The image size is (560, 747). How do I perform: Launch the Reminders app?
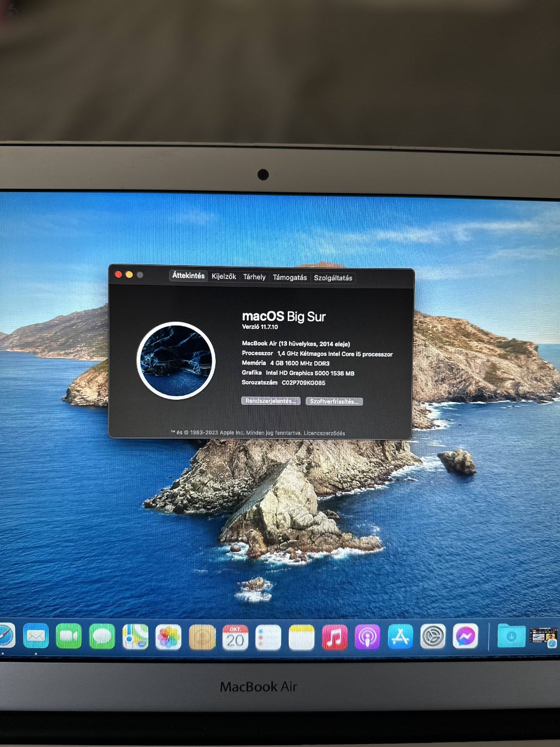point(268,638)
